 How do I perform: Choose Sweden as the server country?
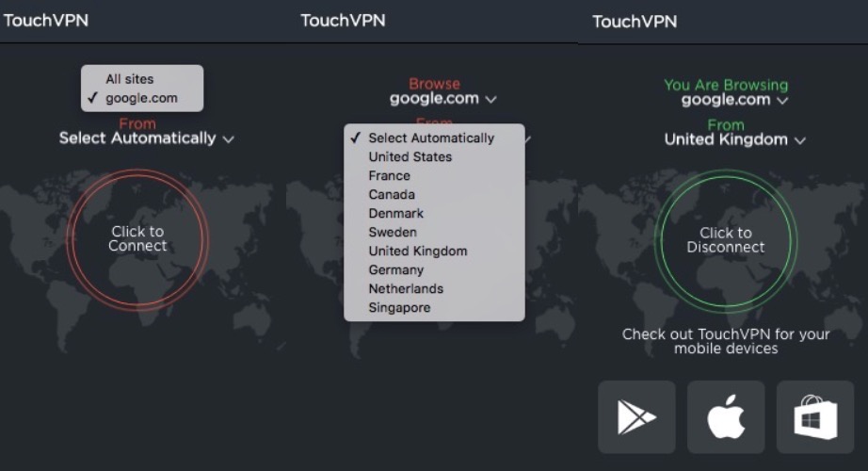pos(393,233)
